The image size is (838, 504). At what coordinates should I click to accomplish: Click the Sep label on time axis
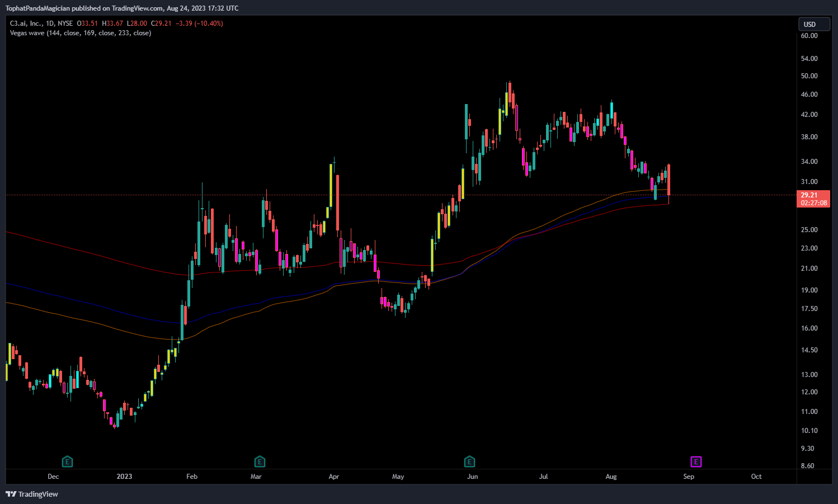click(689, 477)
